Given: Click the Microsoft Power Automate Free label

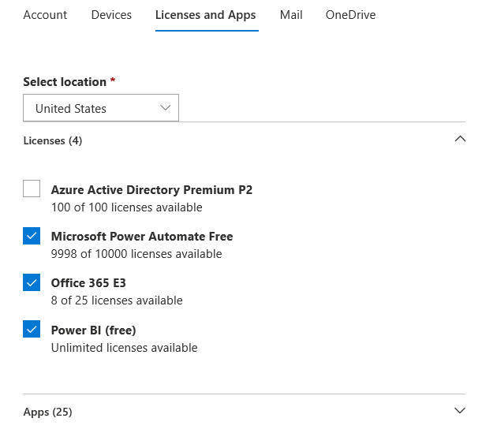Looking at the screenshot, I should pos(142,236).
